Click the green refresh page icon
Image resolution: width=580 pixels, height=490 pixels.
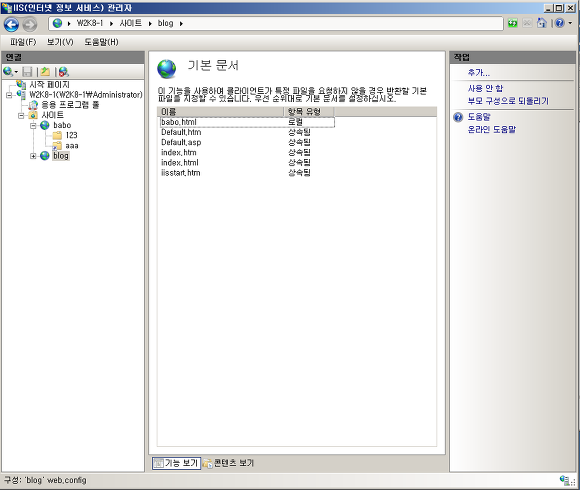tap(512, 23)
